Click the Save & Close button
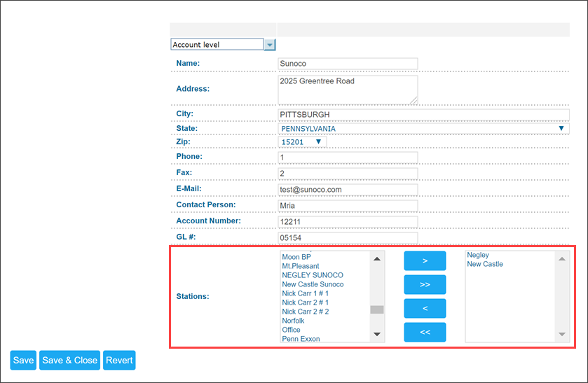The height and width of the screenshot is (383, 588). [70, 360]
